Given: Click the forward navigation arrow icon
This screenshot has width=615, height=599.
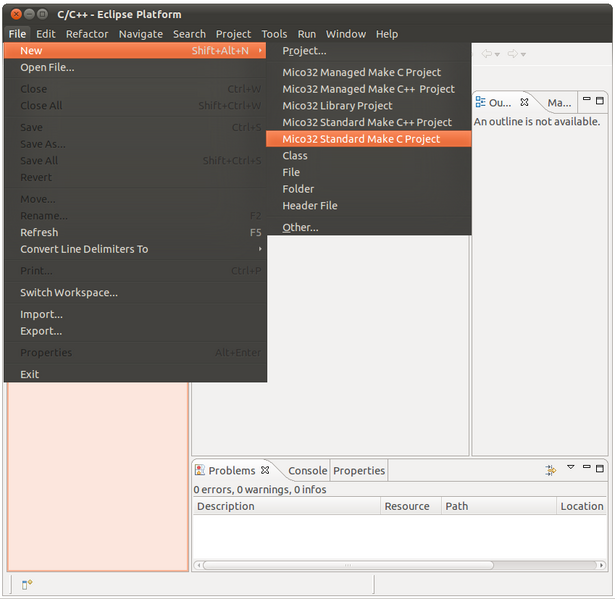Looking at the screenshot, I should pyautogui.click(x=513, y=54).
